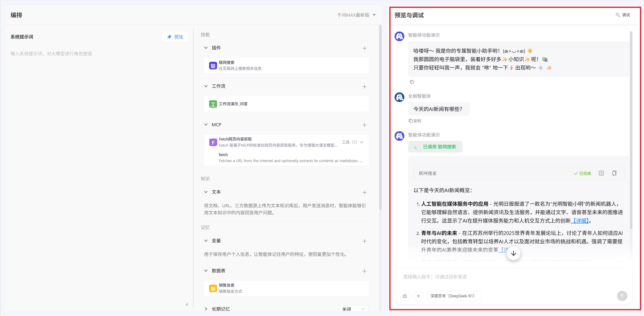This screenshot has height=316, width=644.
Task: Expand the 长期记忆 section
Action: pyautogui.click(x=206, y=309)
